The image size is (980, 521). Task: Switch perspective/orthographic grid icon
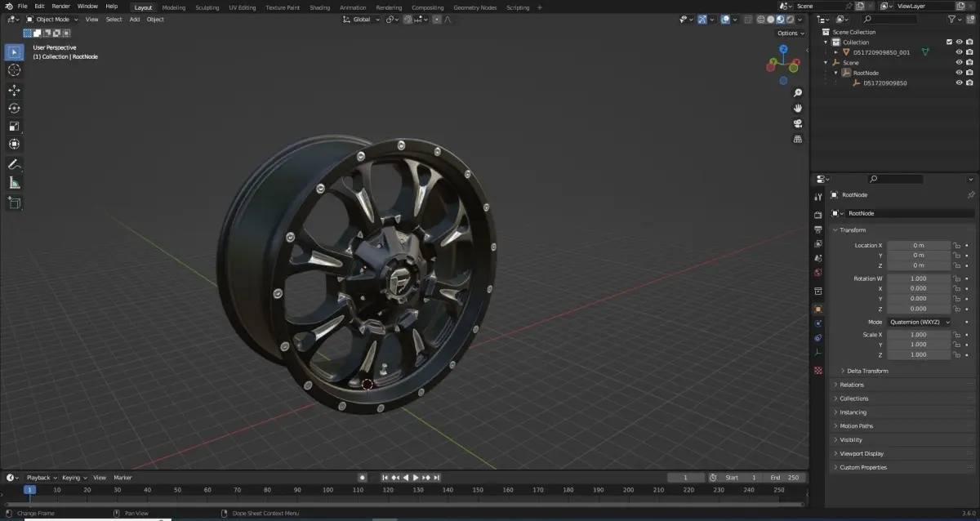[x=798, y=139]
